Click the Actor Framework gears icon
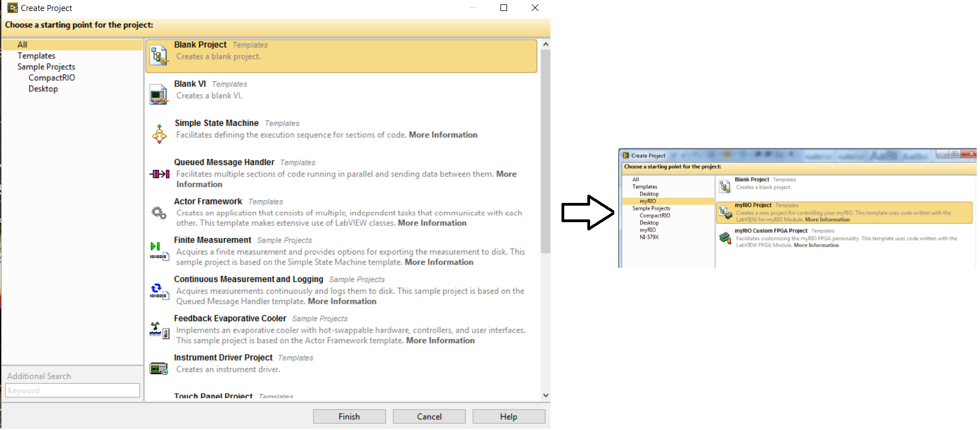 [x=159, y=212]
